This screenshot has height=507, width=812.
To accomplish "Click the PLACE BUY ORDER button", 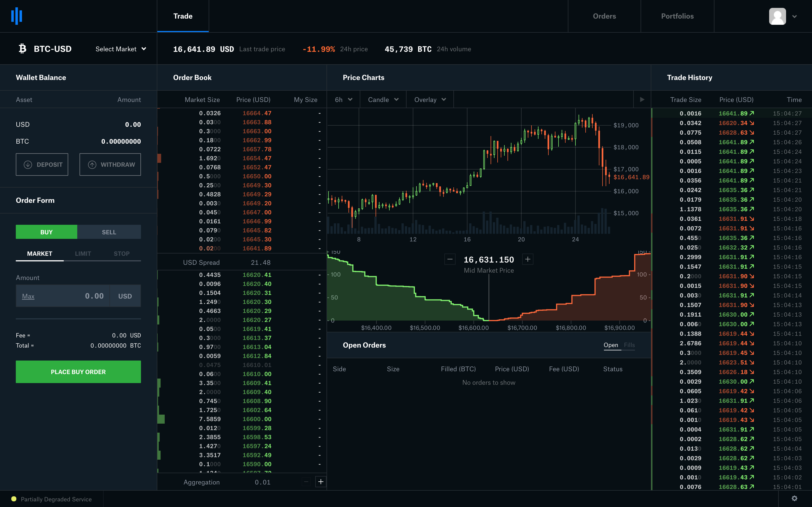I will [x=78, y=372].
